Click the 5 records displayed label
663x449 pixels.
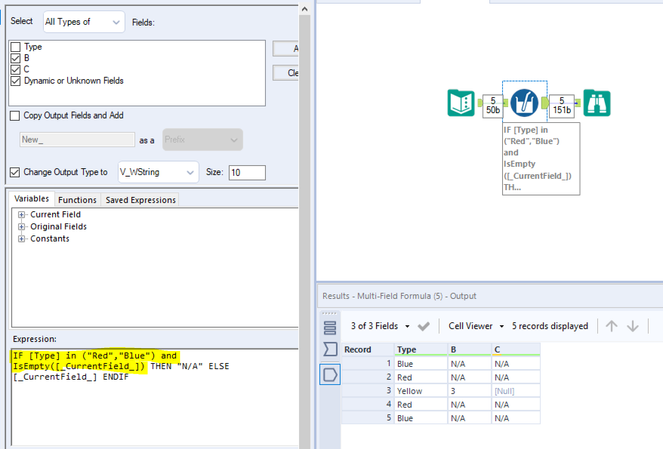coord(550,326)
